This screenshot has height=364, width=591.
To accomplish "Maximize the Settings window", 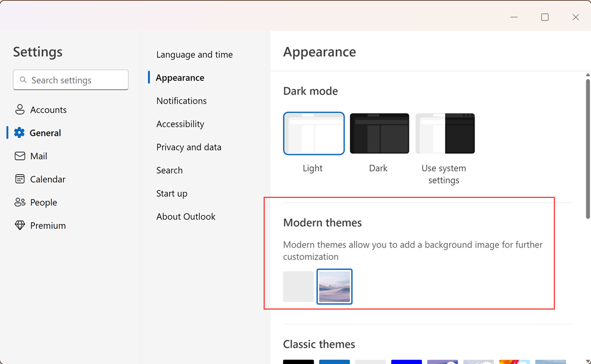I will pyautogui.click(x=545, y=17).
